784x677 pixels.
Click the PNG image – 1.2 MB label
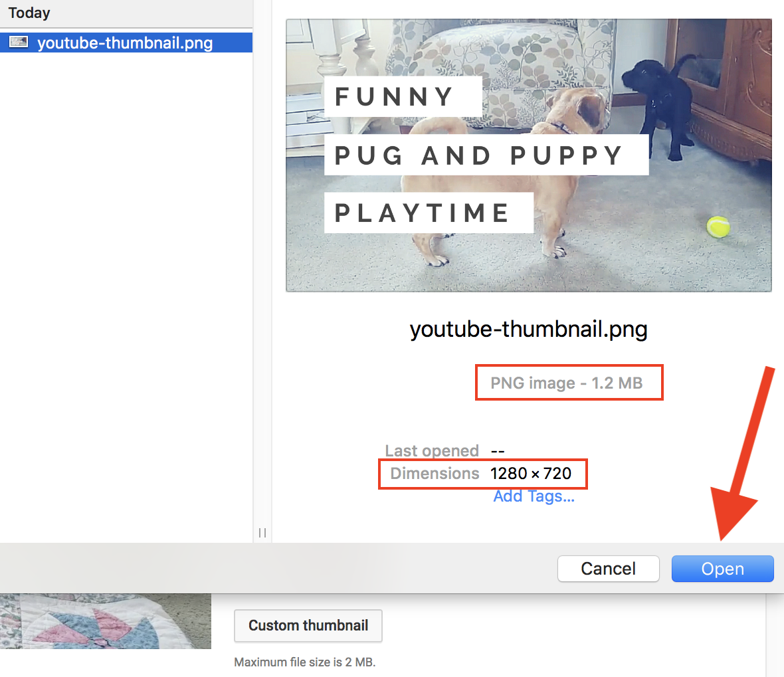(569, 382)
